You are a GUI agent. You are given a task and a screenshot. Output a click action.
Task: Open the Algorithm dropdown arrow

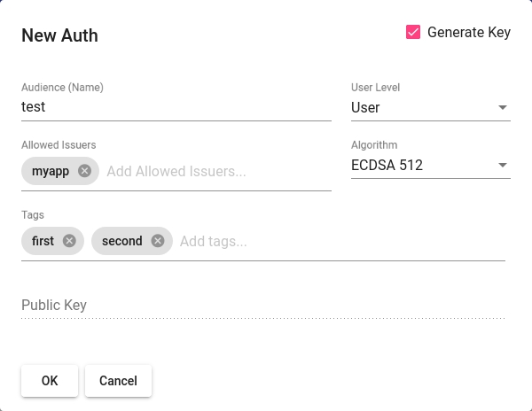[503, 166]
